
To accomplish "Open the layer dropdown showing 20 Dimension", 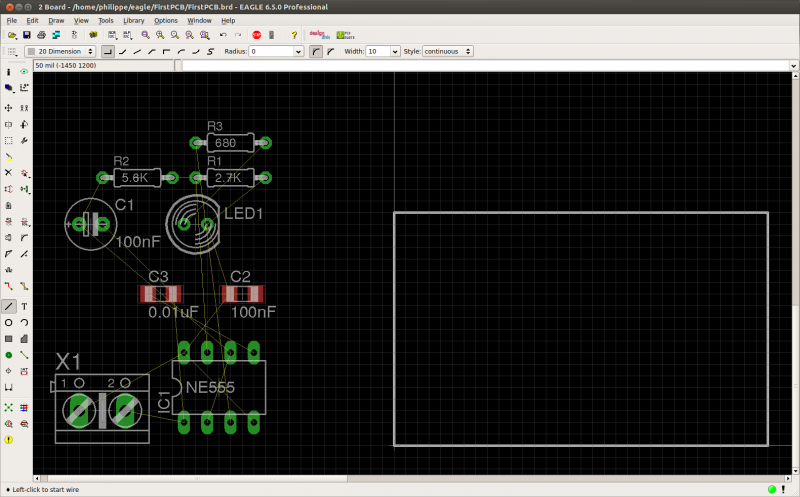I will [x=60, y=51].
